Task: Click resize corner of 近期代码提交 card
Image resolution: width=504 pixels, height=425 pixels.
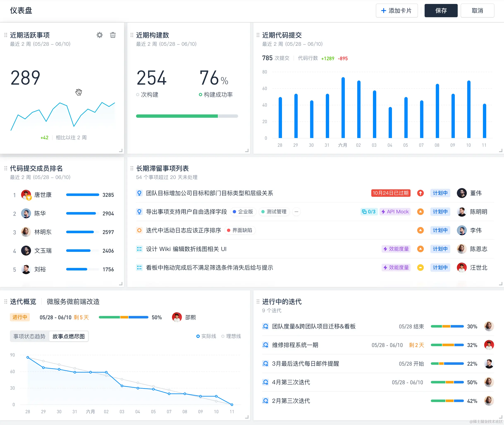Action: pos(500,151)
